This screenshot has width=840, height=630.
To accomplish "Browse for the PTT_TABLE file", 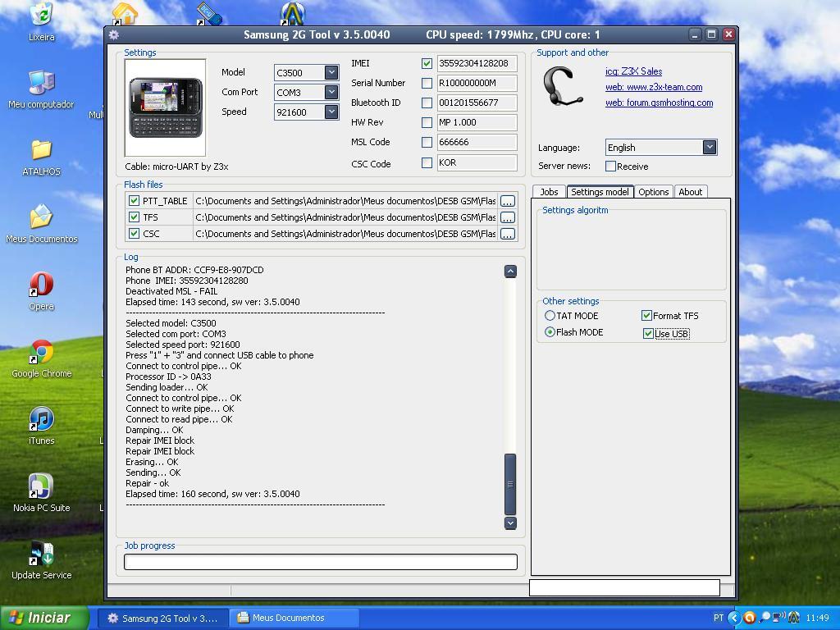I will click(507, 201).
